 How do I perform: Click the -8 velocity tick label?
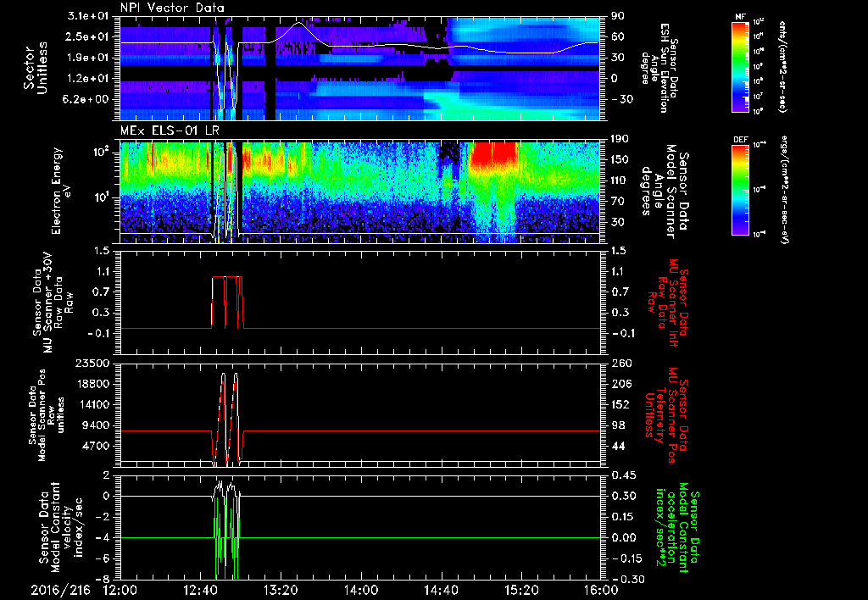tap(103, 579)
